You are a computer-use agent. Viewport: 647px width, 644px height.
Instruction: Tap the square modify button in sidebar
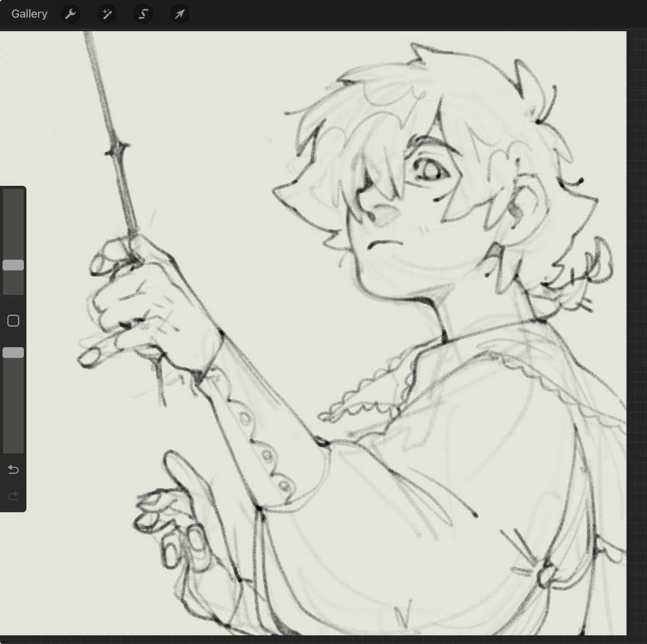13,321
